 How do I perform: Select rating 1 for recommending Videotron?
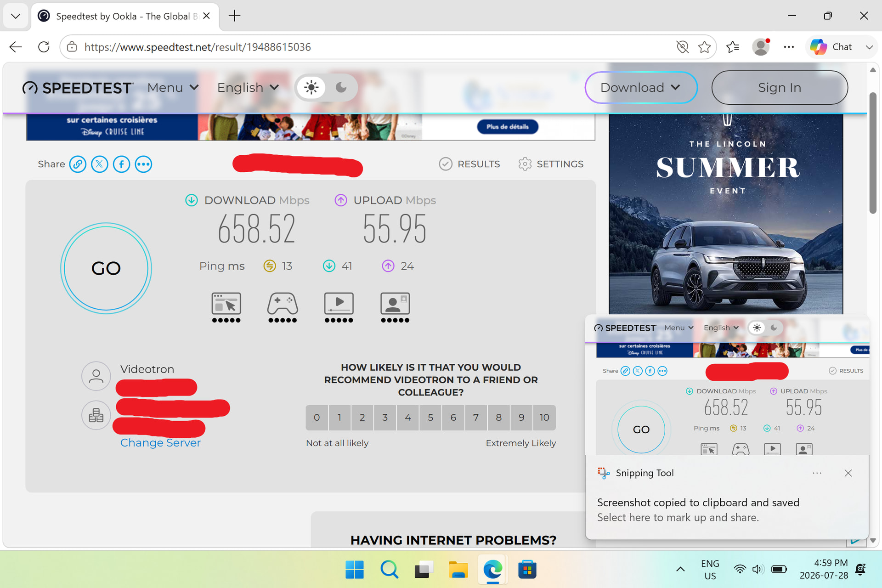tap(339, 418)
